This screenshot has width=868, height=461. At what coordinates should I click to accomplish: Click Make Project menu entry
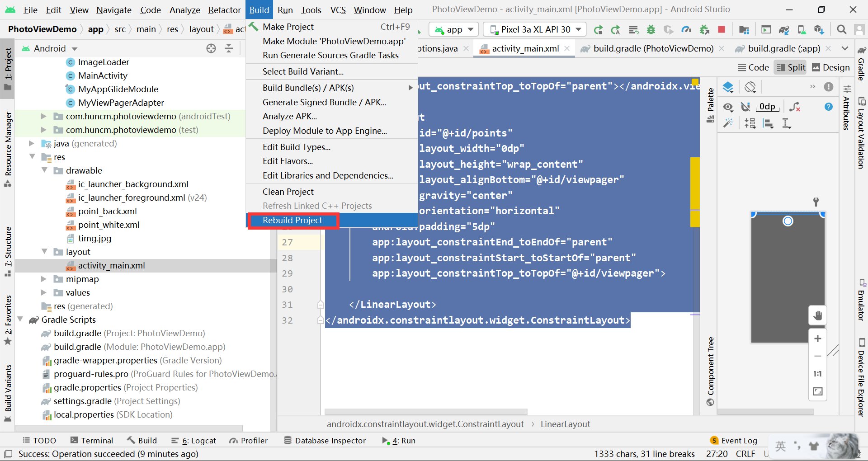click(x=332, y=27)
